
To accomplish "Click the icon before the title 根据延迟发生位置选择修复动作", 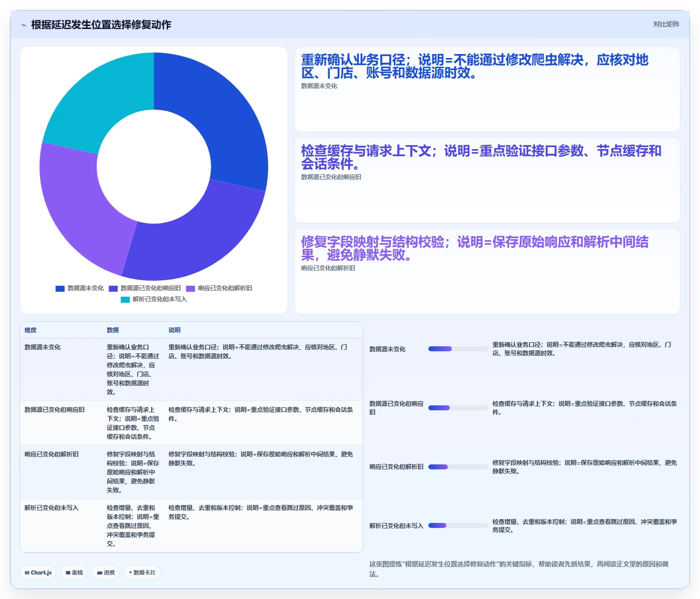I will click(x=24, y=25).
